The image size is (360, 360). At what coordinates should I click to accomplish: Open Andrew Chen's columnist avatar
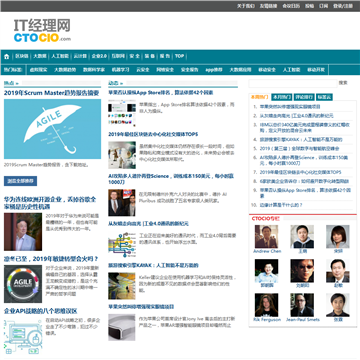[267, 236]
